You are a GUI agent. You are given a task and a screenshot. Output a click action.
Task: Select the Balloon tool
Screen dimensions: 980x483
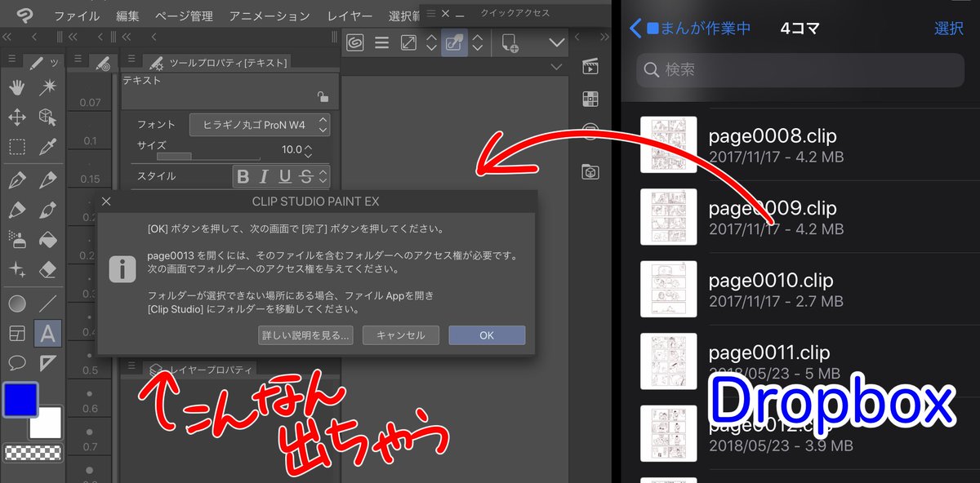(16, 362)
